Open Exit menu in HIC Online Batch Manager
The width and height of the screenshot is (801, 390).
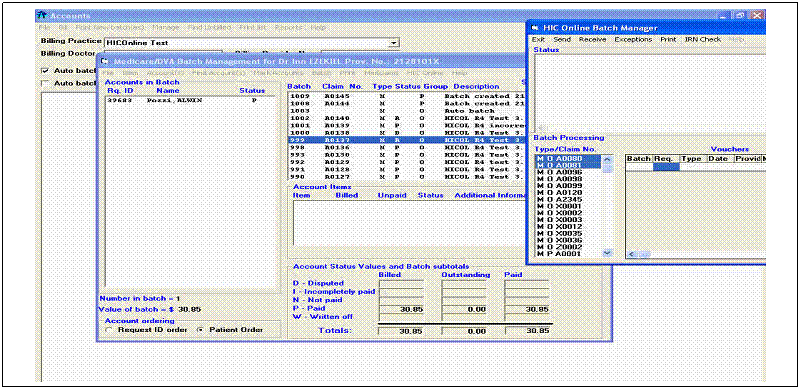538,39
